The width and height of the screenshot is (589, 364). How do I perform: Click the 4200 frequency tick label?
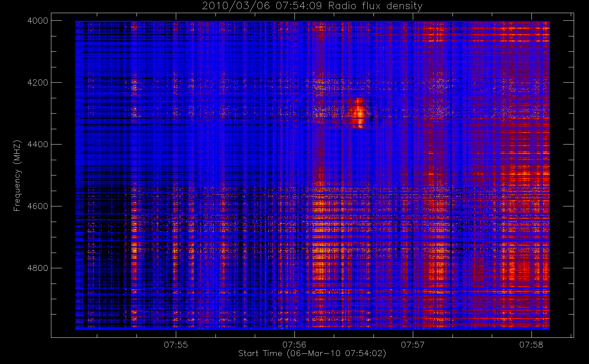[38, 83]
